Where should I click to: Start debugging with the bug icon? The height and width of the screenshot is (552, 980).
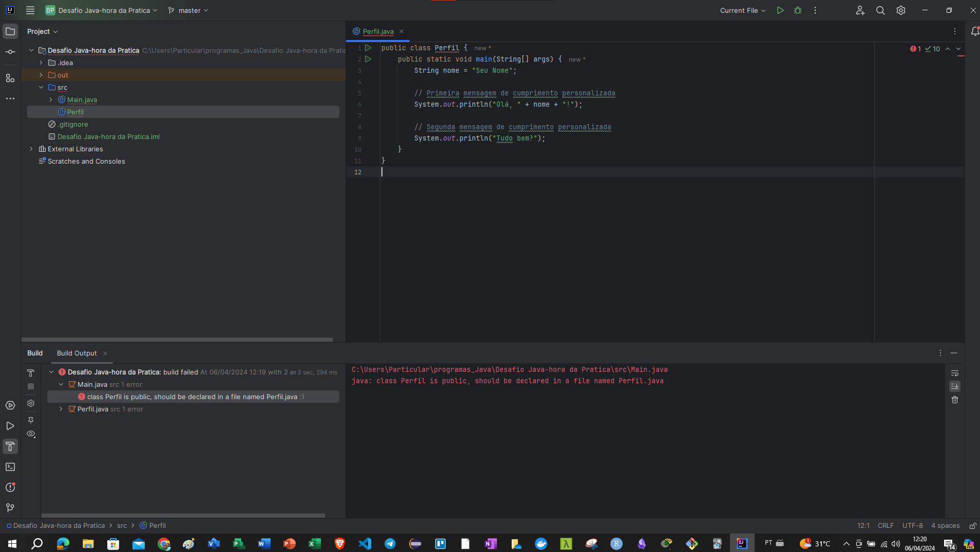coord(798,10)
